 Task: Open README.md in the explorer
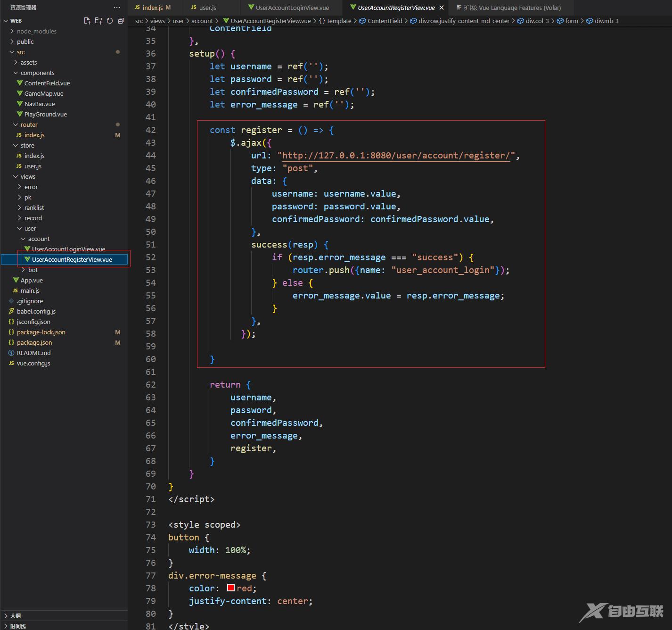pos(33,353)
